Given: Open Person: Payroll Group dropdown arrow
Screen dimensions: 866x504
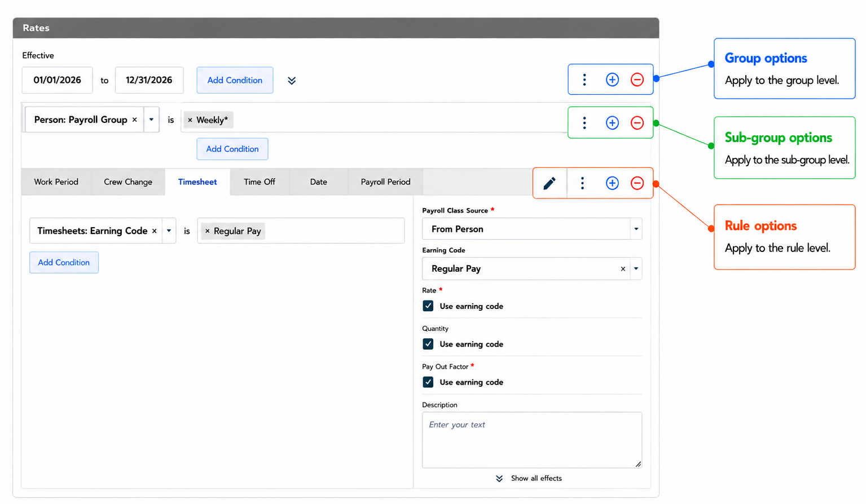Looking at the screenshot, I should [x=151, y=120].
